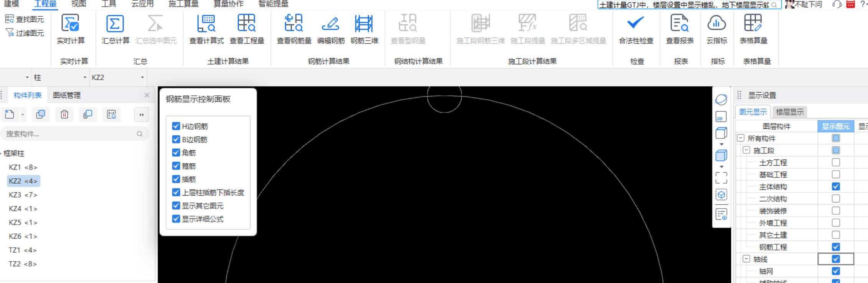
Task: Click the fit-to-screen frame icon
Action: (x=721, y=178)
